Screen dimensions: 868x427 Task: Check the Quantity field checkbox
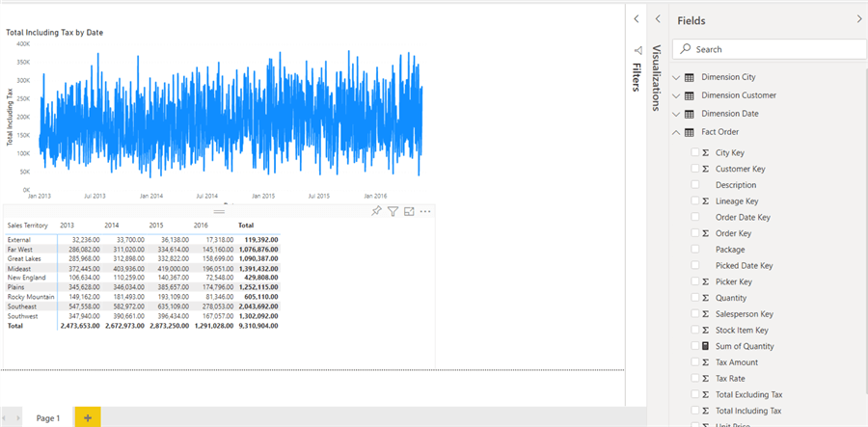694,298
